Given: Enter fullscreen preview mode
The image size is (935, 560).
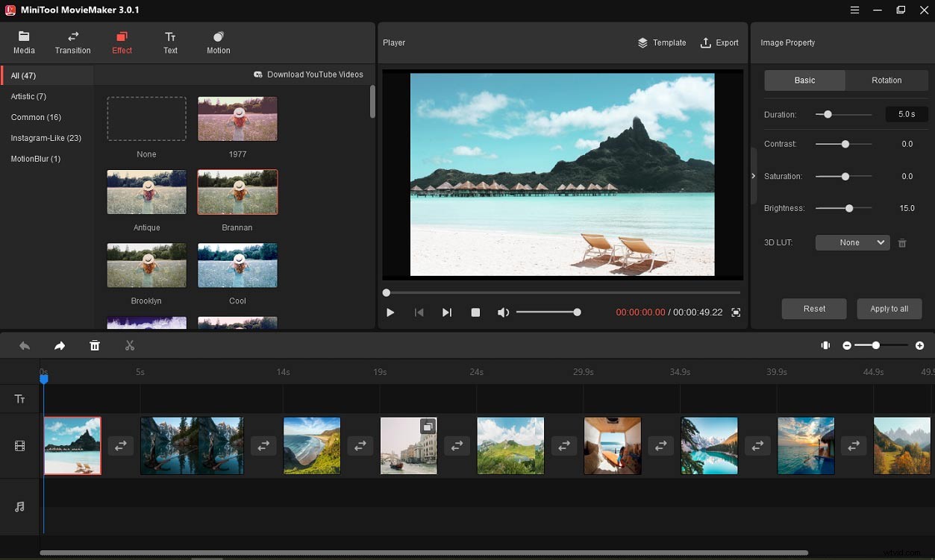Looking at the screenshot, I should [735, 312].
